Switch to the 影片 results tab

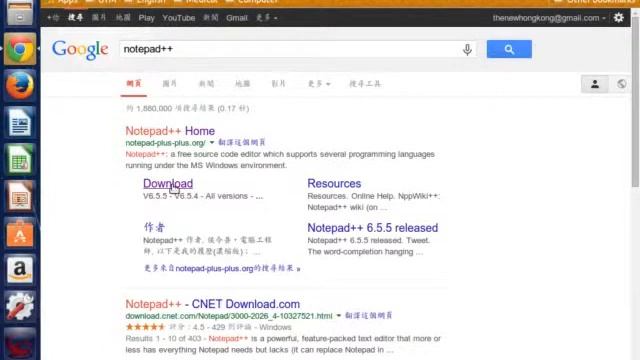[278, 84]
